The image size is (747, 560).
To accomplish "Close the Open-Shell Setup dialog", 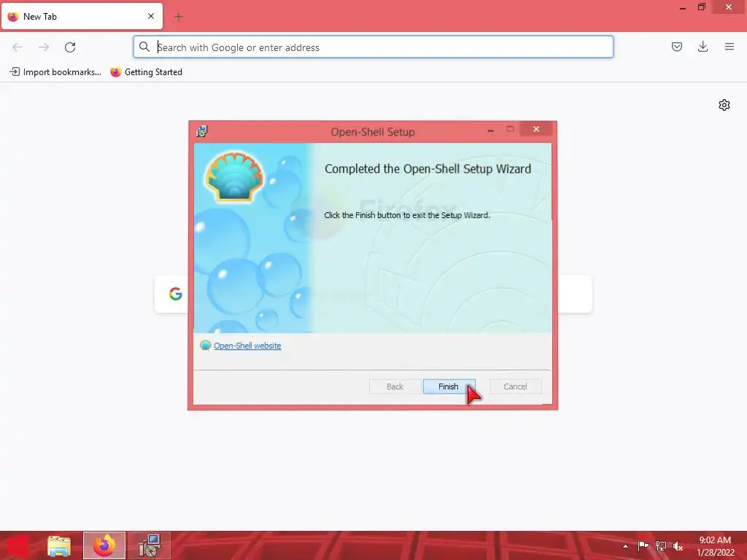I will 536,129.
